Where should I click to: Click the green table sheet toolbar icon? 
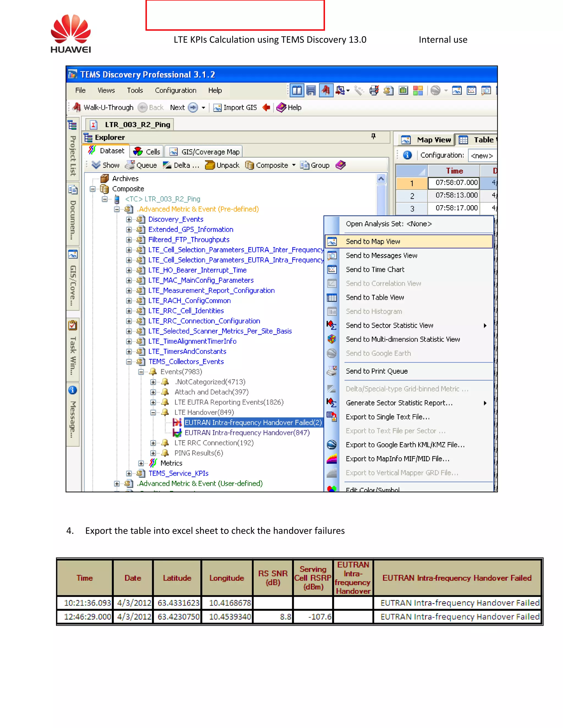pyautogui.click(x=403, y=90)
